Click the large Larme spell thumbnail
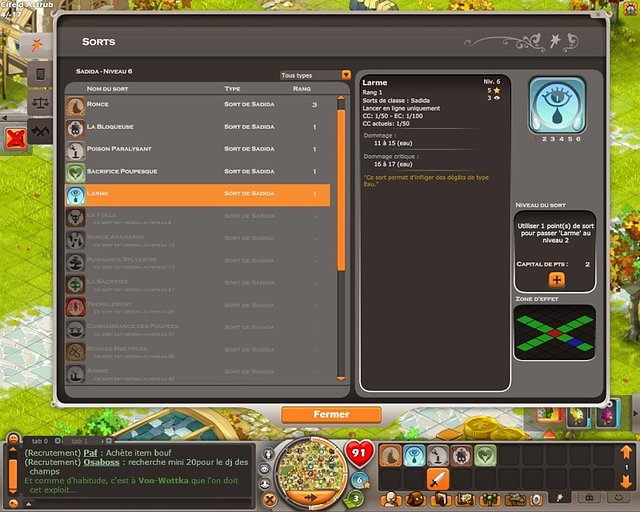Image resolution: width=640 pixels, height=512 pixels. (556, 104)
